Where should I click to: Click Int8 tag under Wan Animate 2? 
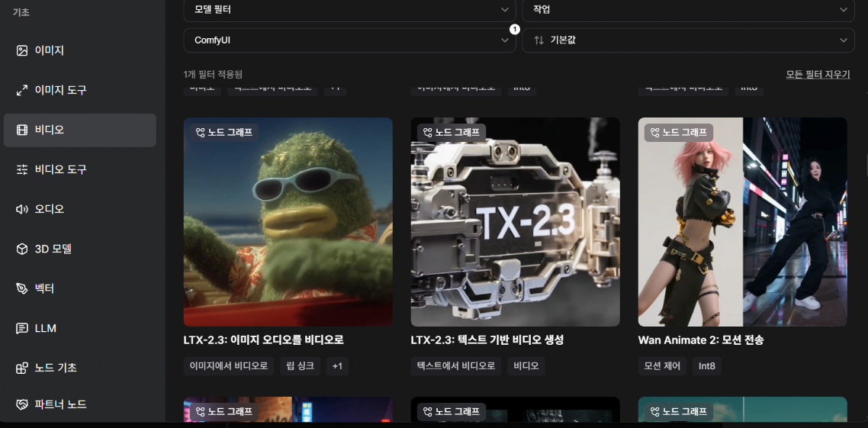coord(707,366)
